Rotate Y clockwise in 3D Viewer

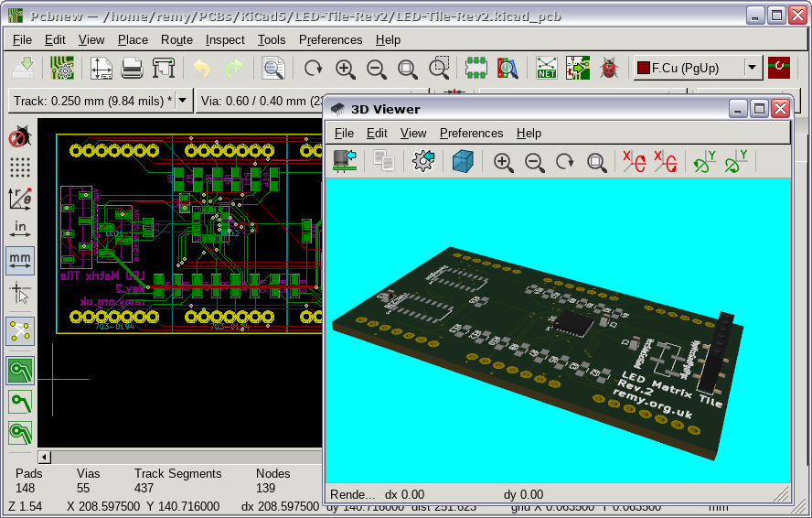pos(705,161)
